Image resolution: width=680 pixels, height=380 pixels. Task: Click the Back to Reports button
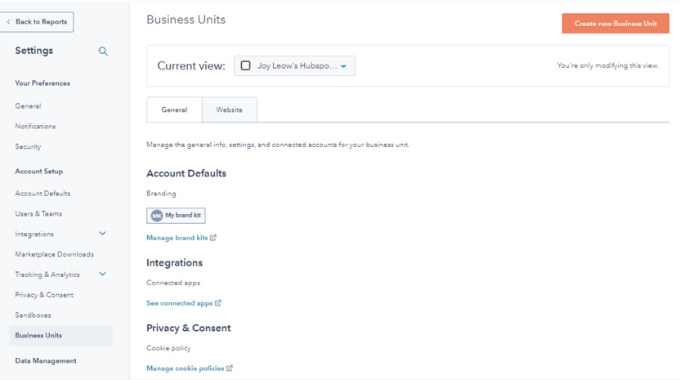(37, 22)
